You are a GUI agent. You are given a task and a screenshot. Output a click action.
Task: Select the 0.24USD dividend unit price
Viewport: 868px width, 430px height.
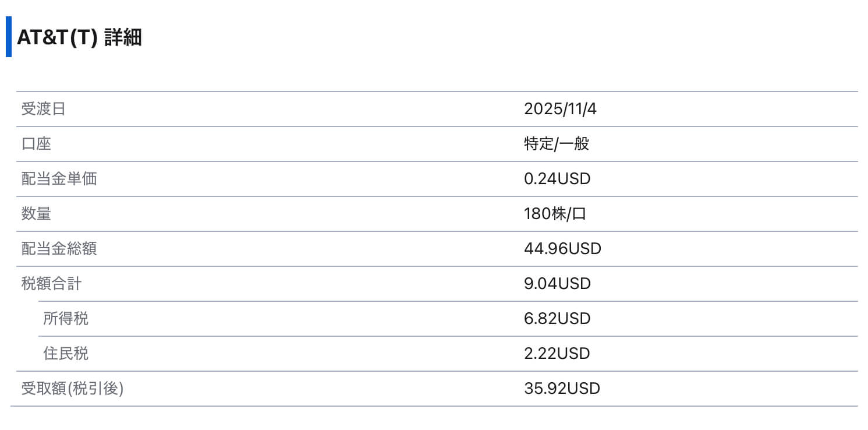coord(557,179)
